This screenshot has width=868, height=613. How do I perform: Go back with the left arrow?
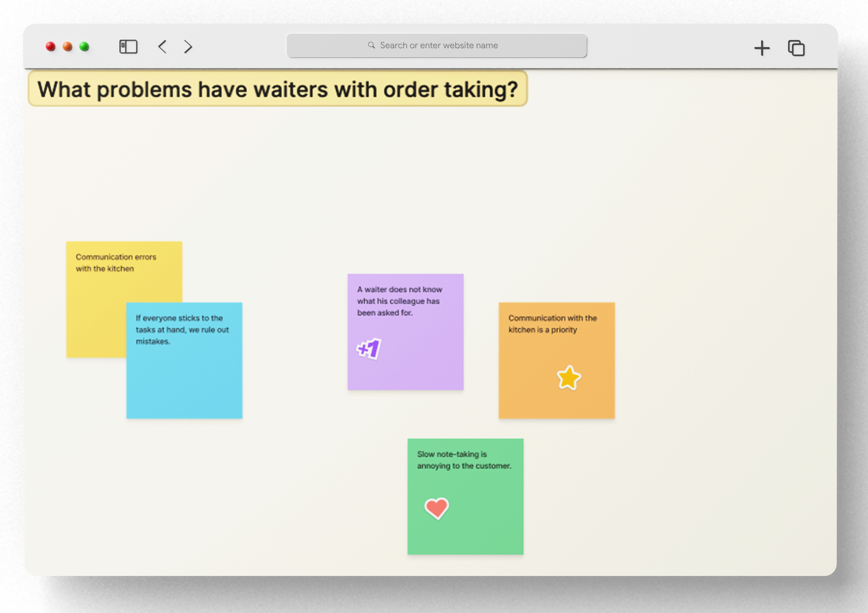pos(162,47)
